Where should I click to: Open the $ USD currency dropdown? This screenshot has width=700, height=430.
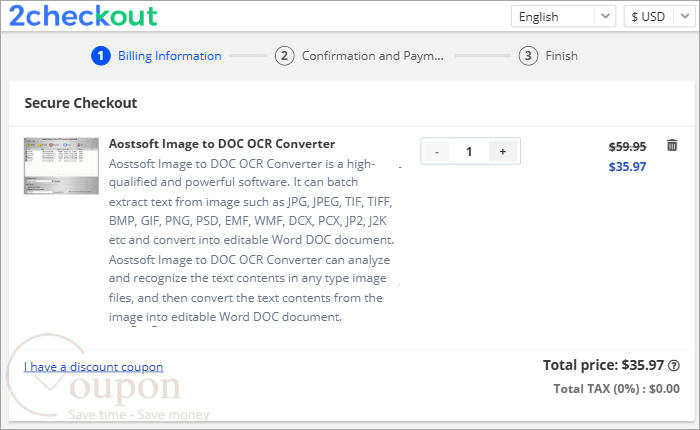point(660,17)
